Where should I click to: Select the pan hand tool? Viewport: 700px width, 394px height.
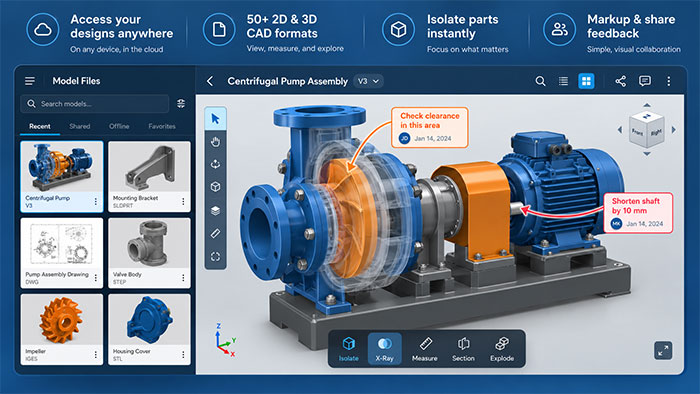coord(215,142)
